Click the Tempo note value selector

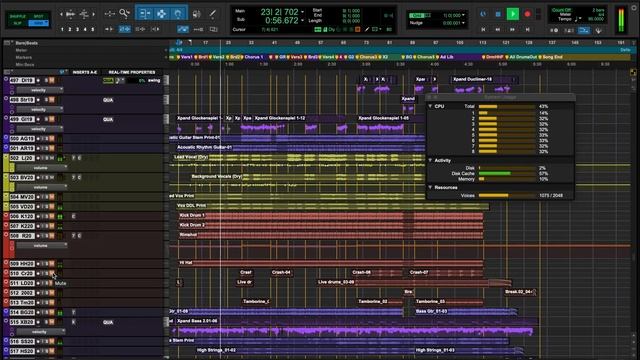578,19
